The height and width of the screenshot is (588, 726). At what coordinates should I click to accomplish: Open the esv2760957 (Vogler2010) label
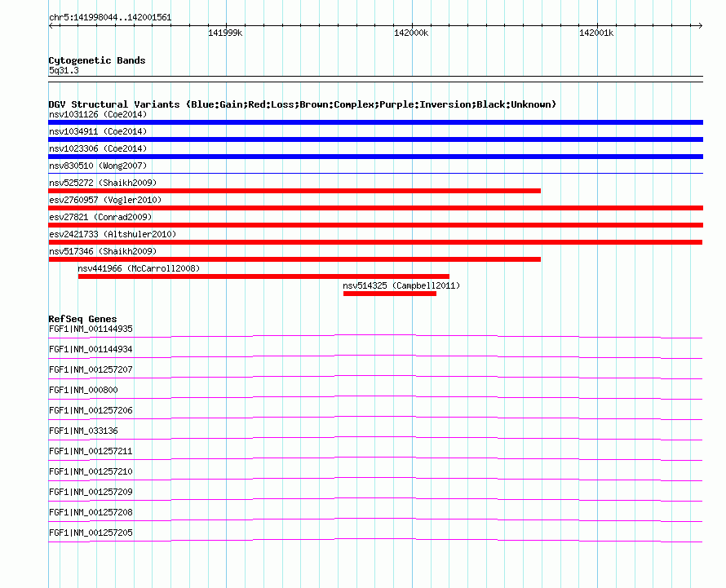(x=105, y=200)
